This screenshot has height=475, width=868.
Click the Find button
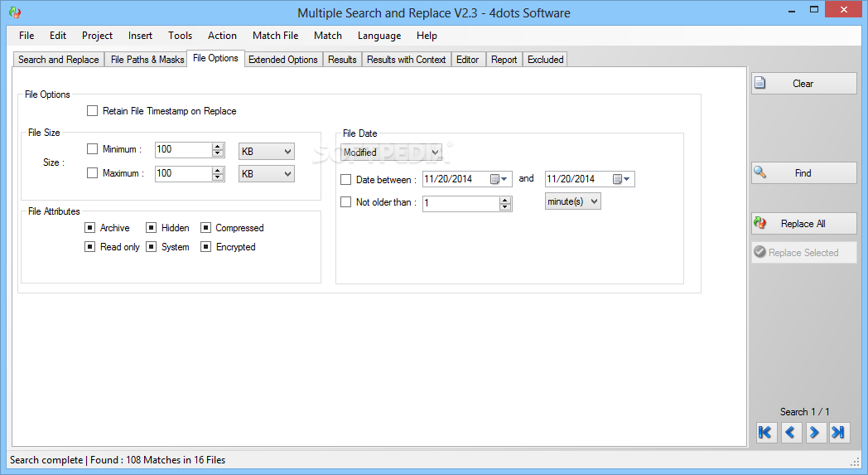point(803,173)
